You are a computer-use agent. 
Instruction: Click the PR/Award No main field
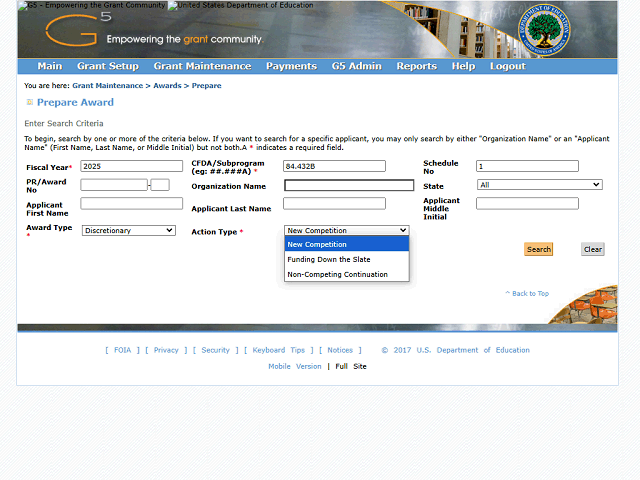(114, 185)
